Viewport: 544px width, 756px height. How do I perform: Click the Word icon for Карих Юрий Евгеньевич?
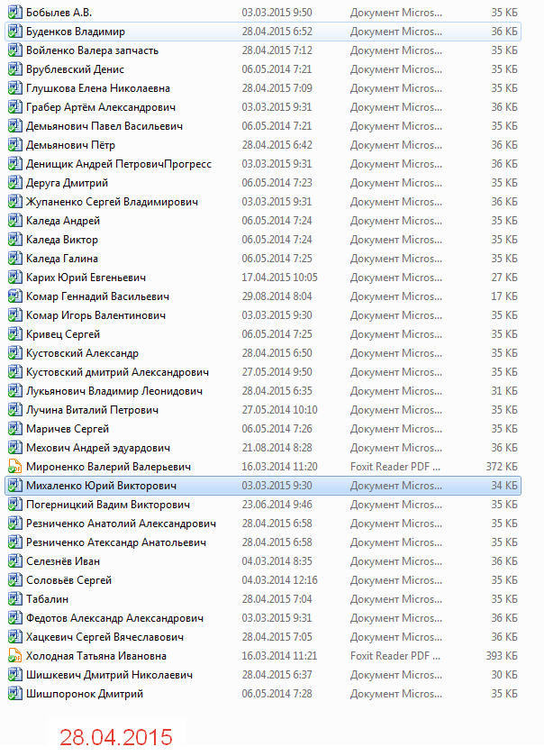[x=14, y=278]
